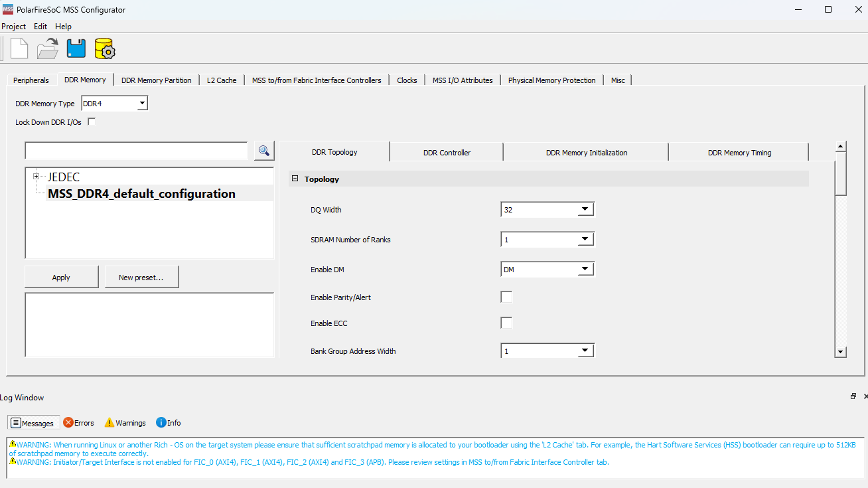The width and height of the screenshot is (868, 488).
Task: Switch to the DDR Memory Partition tab
Action: pos(157,80)
